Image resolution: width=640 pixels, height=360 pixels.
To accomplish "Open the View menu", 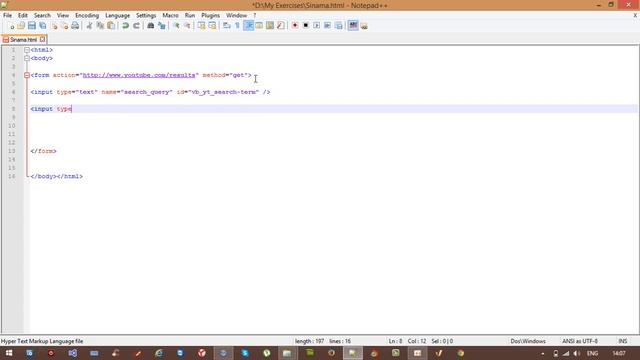I will pyautogui.click(x=62, y=16).
